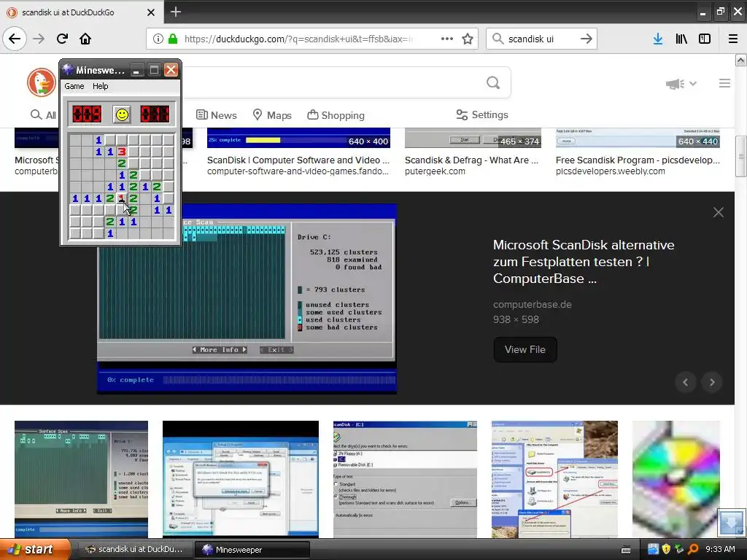The width and height of the screenshot is (747, 560).
Task: Open the 465 × 374 result thumbnail
Action: click(x=473, y=138)
